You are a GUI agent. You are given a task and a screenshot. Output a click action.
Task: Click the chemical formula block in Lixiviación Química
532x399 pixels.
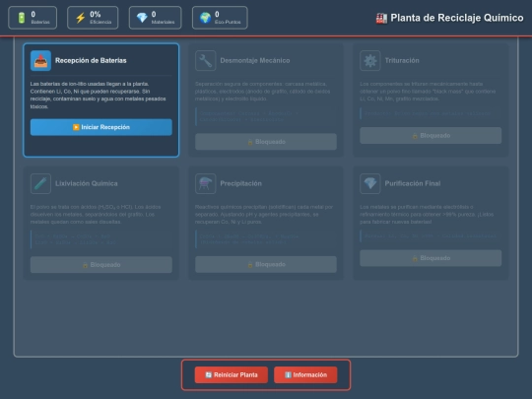click(101, 239)
